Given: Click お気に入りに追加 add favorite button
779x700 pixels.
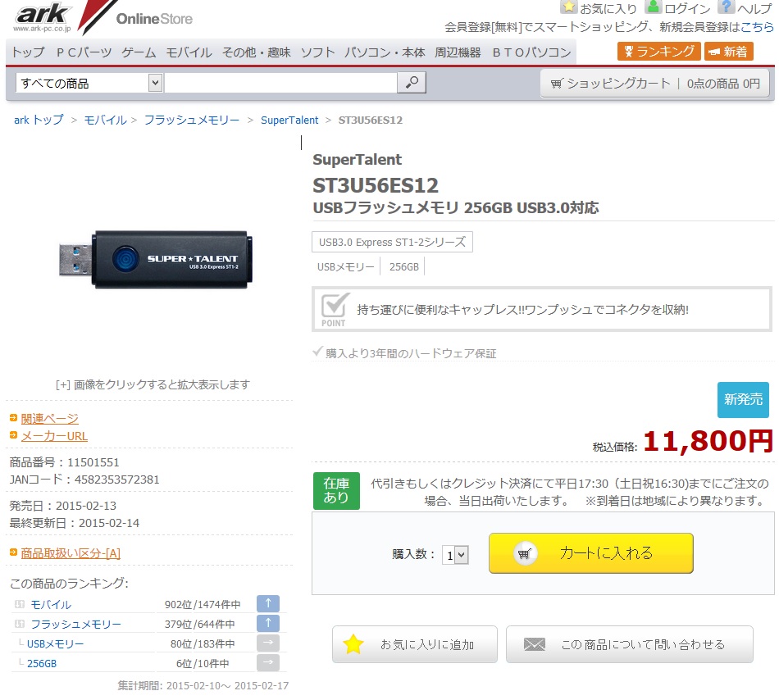Looking at the screenshot, I should [x=414, y=644].
